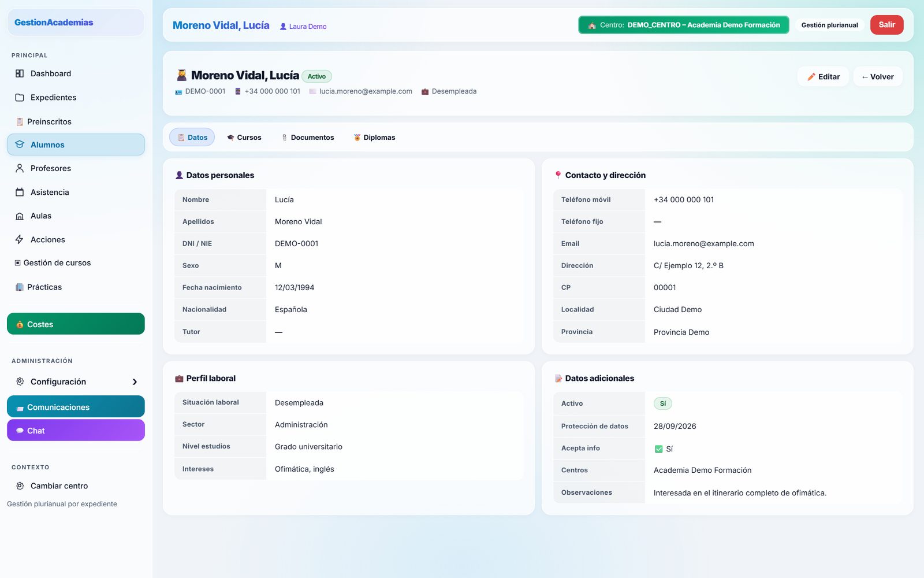The height and width of the screenshot is (578, 924).
Task: Click the DEMO-0001 ID in header
Action: (x=205, y=91)
